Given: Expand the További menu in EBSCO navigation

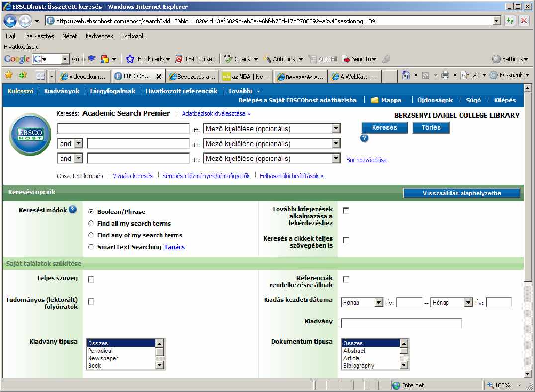Looking at the screenshot, I should tap(244, 91).
